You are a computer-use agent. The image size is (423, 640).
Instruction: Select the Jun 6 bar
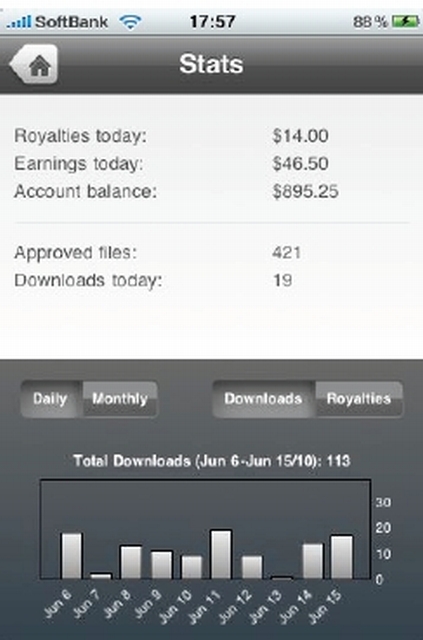[71, 556]
